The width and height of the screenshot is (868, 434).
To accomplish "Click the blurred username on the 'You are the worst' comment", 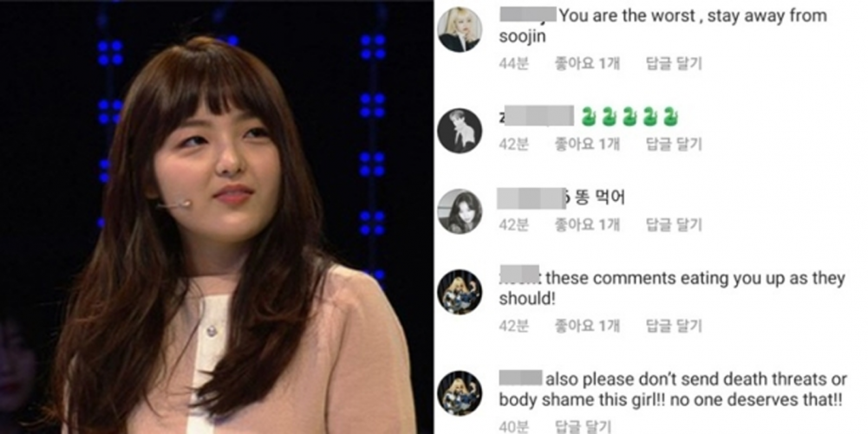I will [x=528, y=15].
